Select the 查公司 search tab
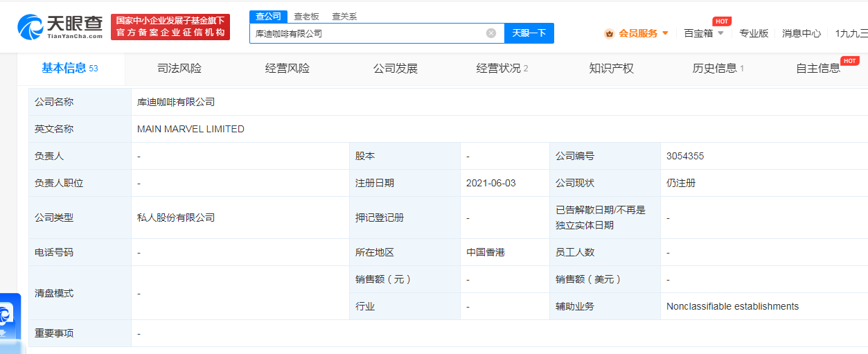Image resolution: width=868 pixels, height=354 pixels. [268, 17]
